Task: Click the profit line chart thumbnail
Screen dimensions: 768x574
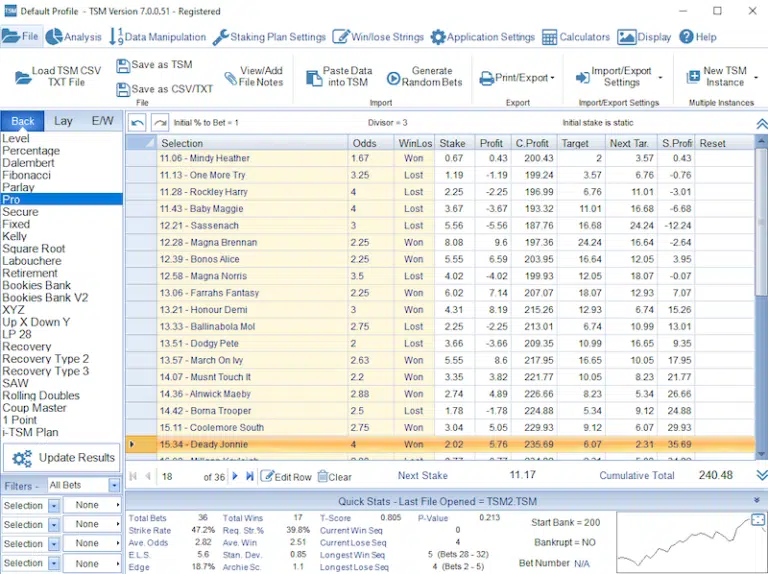Action: point(691,543)
